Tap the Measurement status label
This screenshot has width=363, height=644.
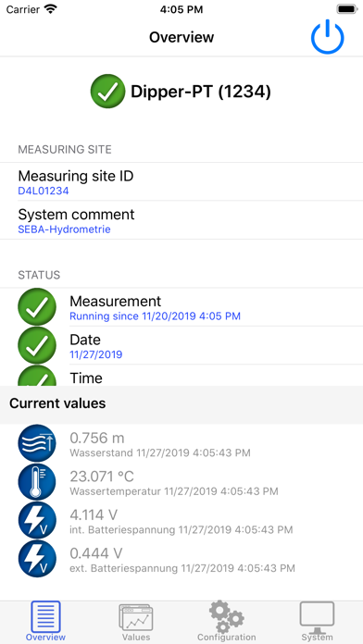click(x=116, y=301)
